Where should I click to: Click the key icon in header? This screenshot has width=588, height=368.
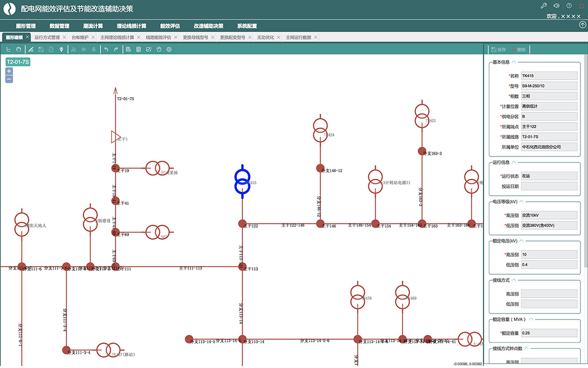[x=543, y=6]
